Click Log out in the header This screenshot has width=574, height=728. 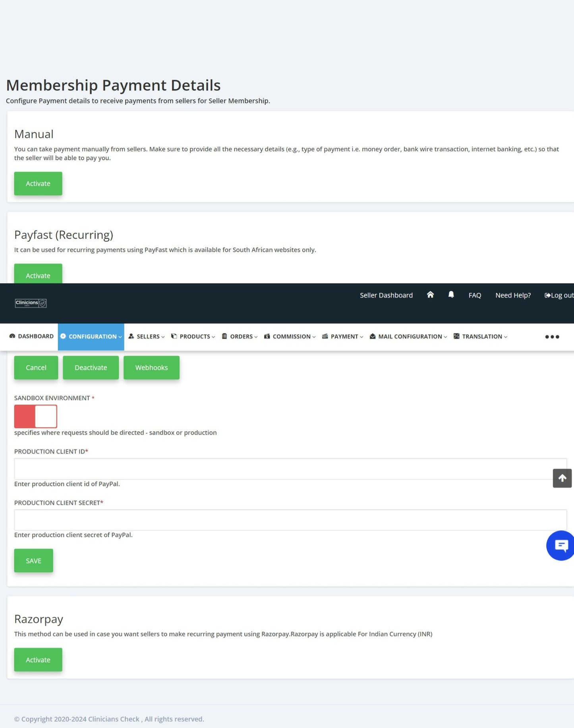click(x=559, y=295)
